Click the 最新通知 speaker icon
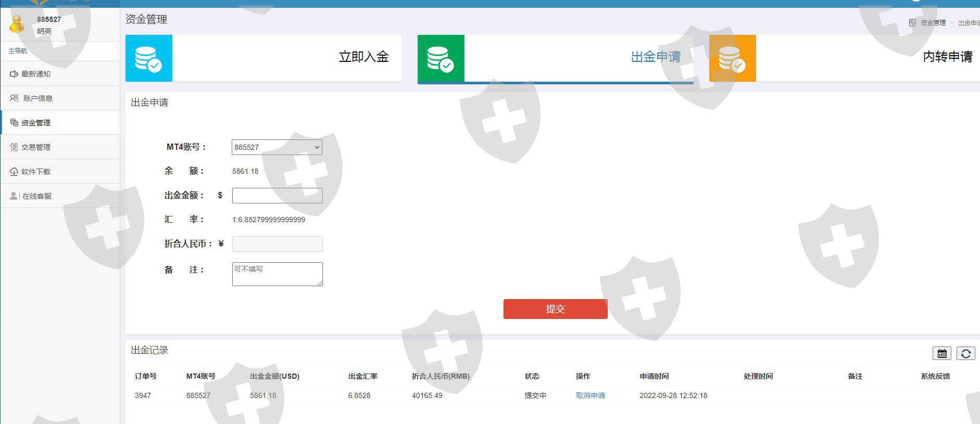This screenshot has height=424, width=980. pos(14,74)
